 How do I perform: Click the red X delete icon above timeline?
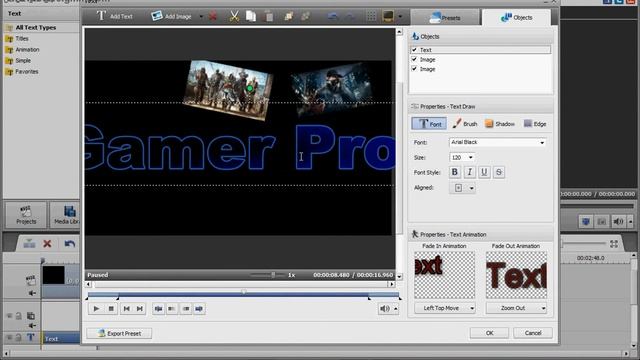point(47,244)
